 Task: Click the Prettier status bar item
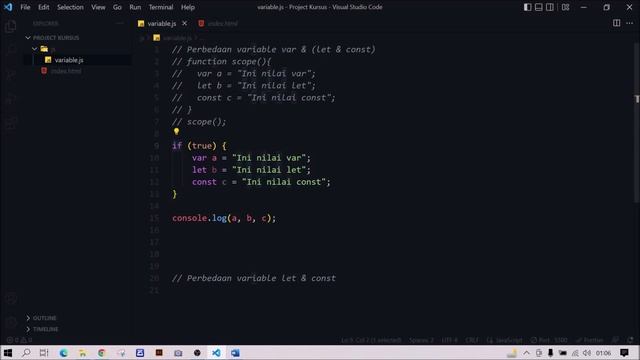click(589, 340)
